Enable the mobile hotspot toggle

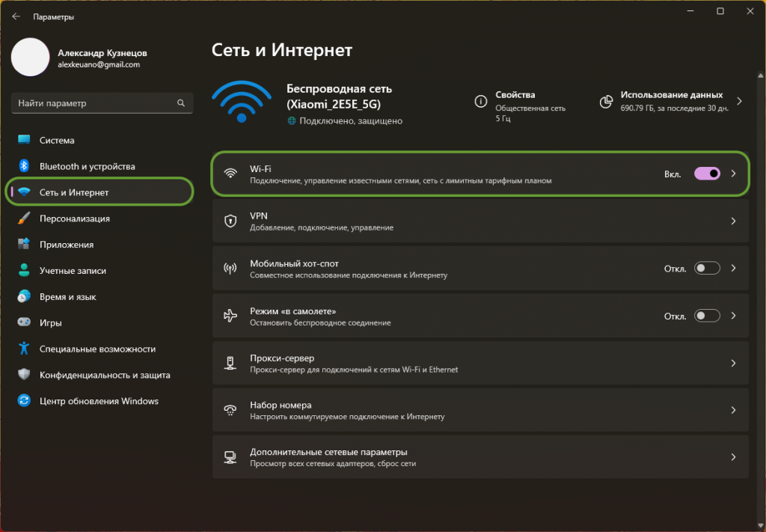pos(707,269)
